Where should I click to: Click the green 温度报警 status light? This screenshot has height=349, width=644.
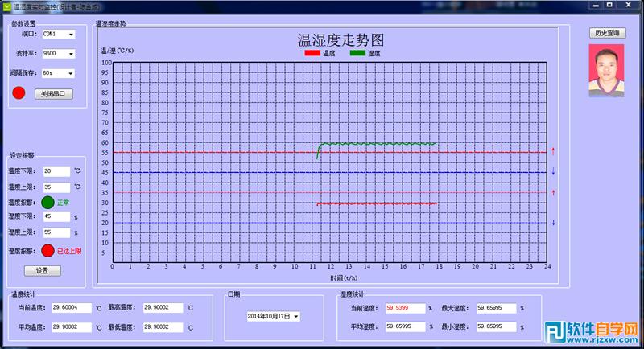pos(47,203)
